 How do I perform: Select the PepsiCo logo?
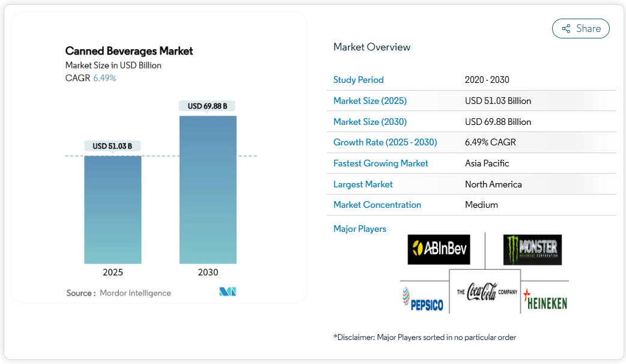tap(422, 299)
